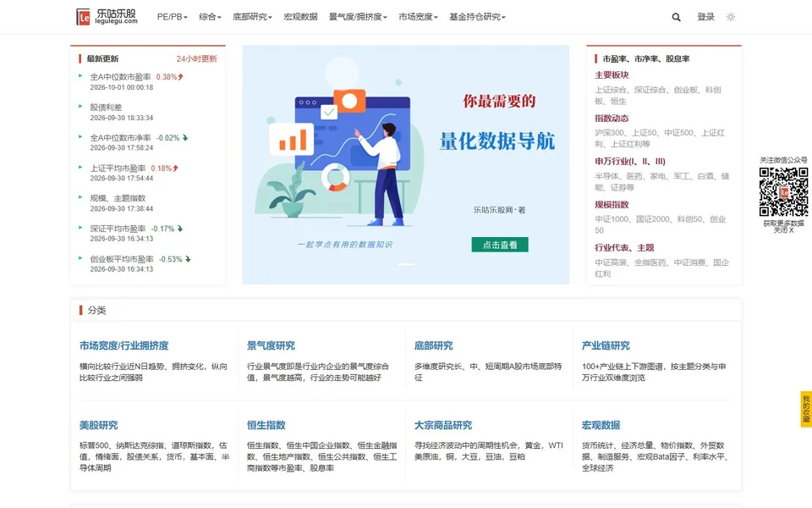Open the 景气度研究 category
Image resolution: width=812 pixels, height=508 pixels.
click(271, 345)
